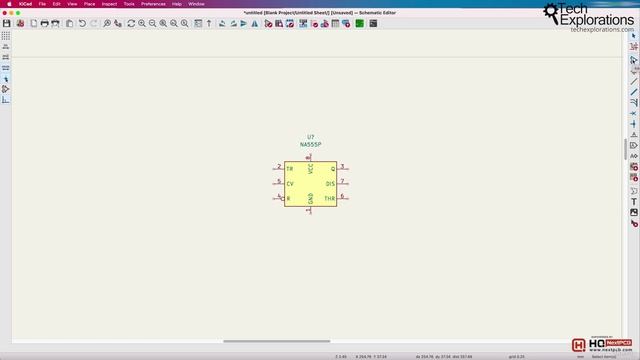Toggle hidden pins visibility
This screenshot has width=640, height=360.
(x=6, y=89)
